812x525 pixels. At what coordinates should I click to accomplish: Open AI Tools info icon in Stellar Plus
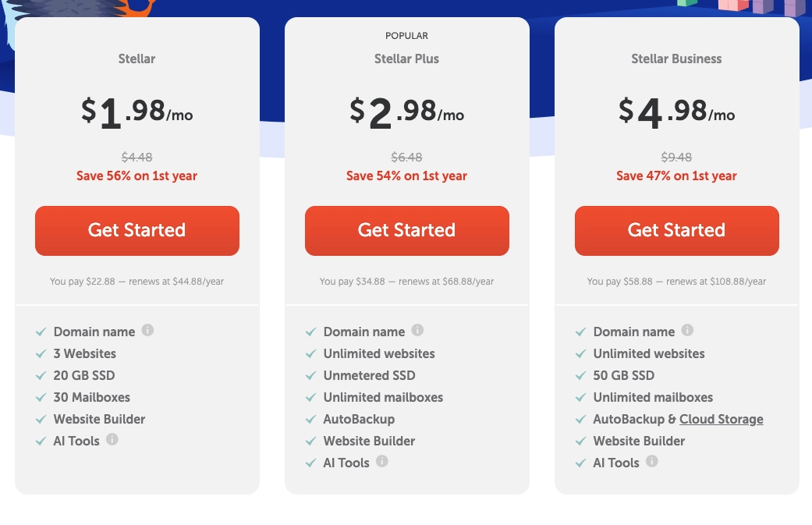(381, 461)
